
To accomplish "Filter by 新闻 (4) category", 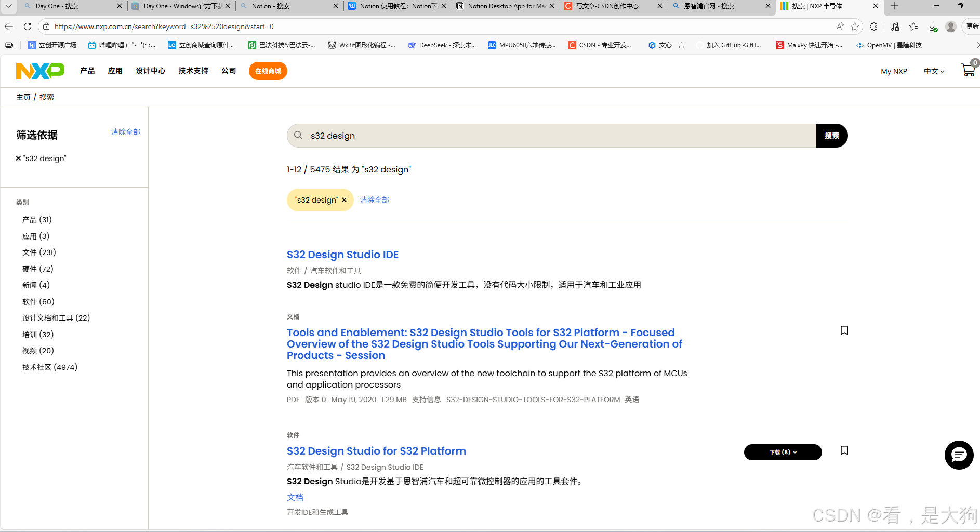I will click(x=36, y=285).
